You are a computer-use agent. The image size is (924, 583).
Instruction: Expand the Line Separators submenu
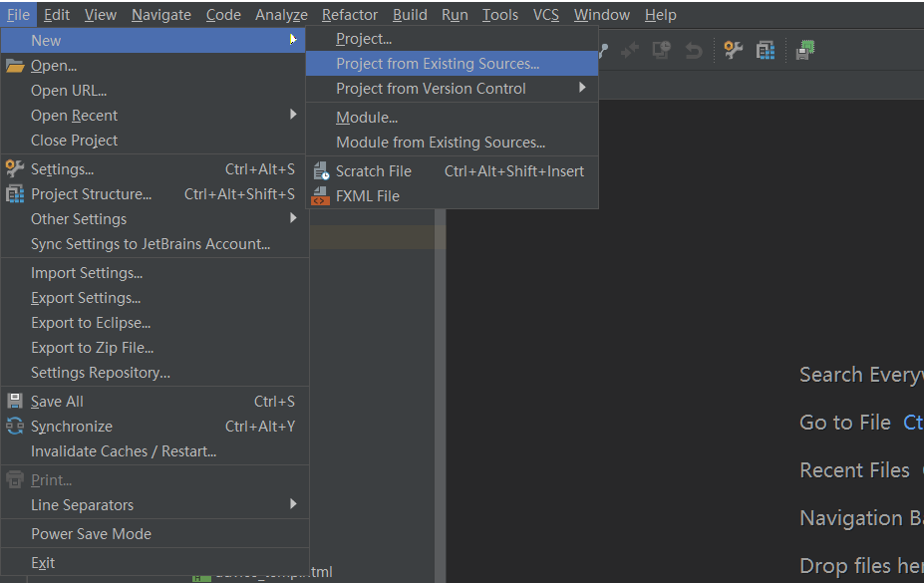(154, 505)
